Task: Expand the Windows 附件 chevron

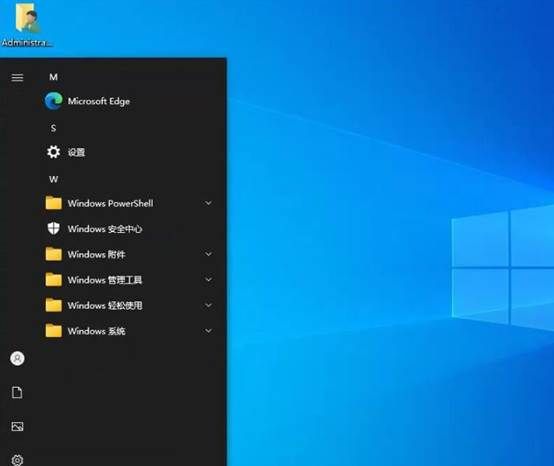Action: [x=208, y=254]
